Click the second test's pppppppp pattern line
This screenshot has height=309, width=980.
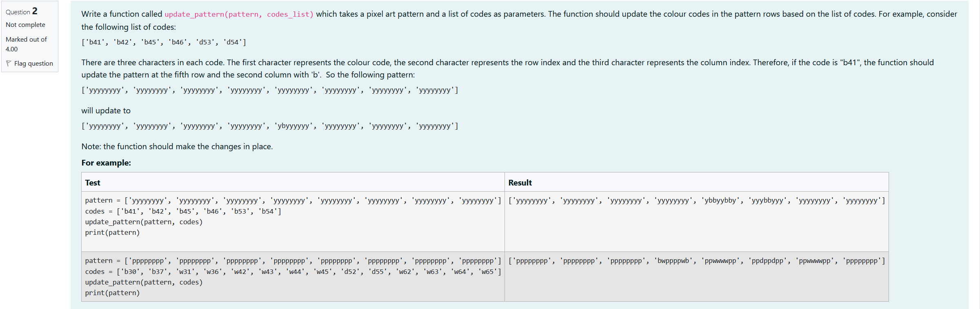(293, 261)
